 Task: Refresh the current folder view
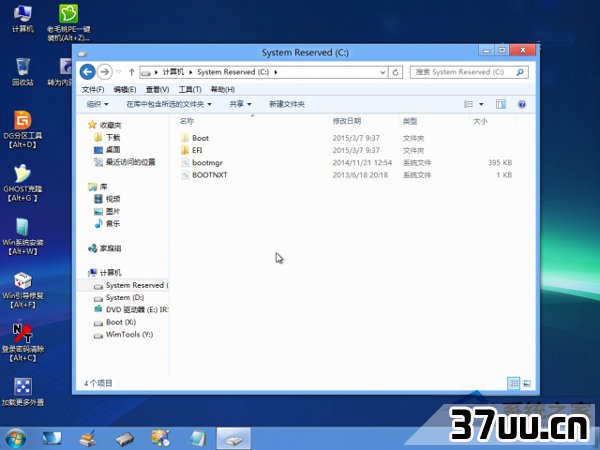[396, 72]
